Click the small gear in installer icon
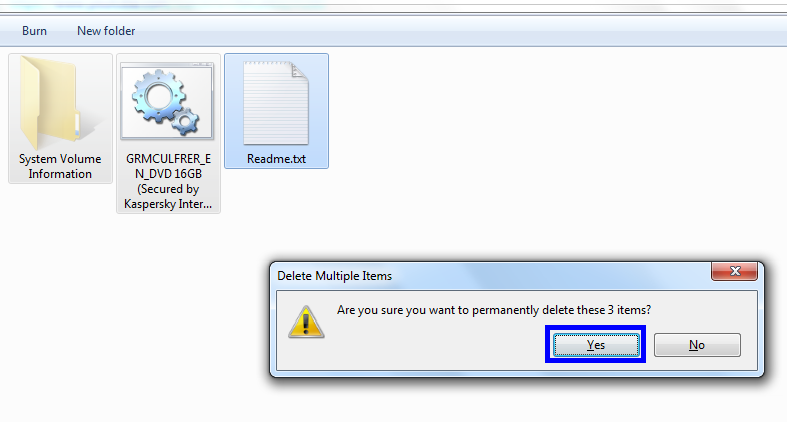Screen dimensions: 787x422 point(186,122)
